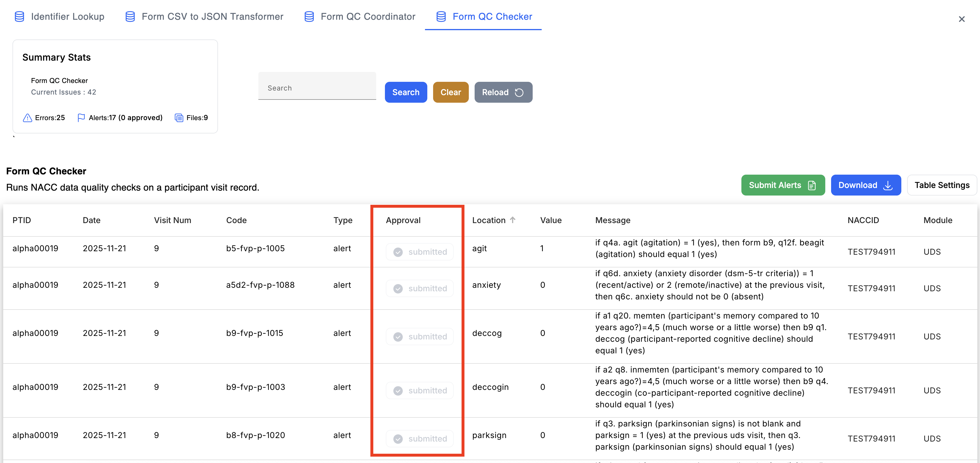Click the check icon in the deccogin row
This screenshot has height=463, width=980.
398,391
